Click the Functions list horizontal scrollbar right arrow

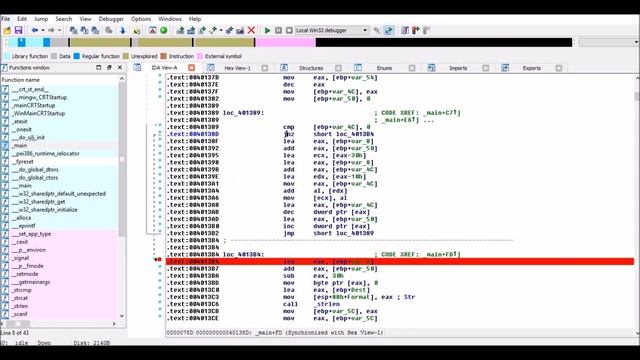pyautogui.click(x=114, y=324)
